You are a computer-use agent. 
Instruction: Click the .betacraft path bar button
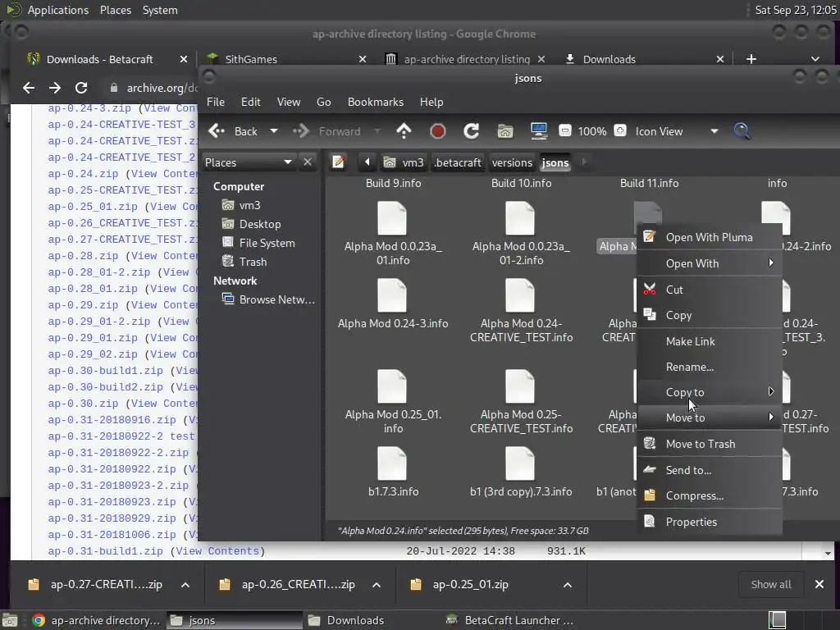458,162
